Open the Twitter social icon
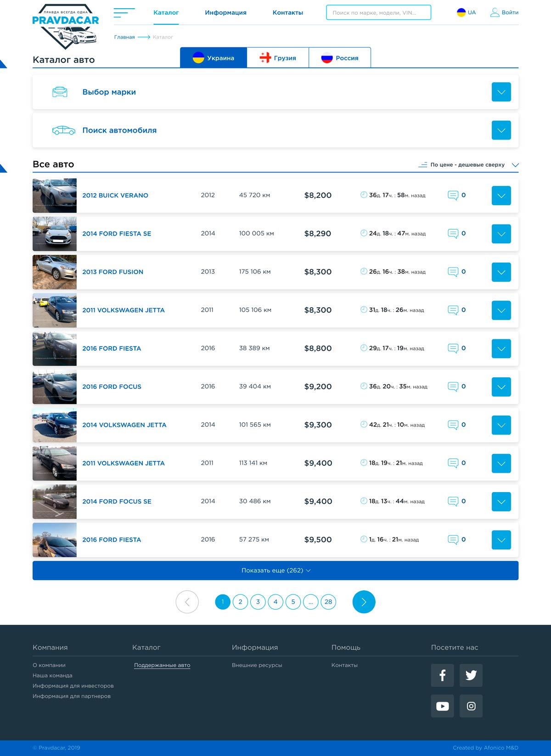Screen dimensions: 551x756 coord(471,675)
